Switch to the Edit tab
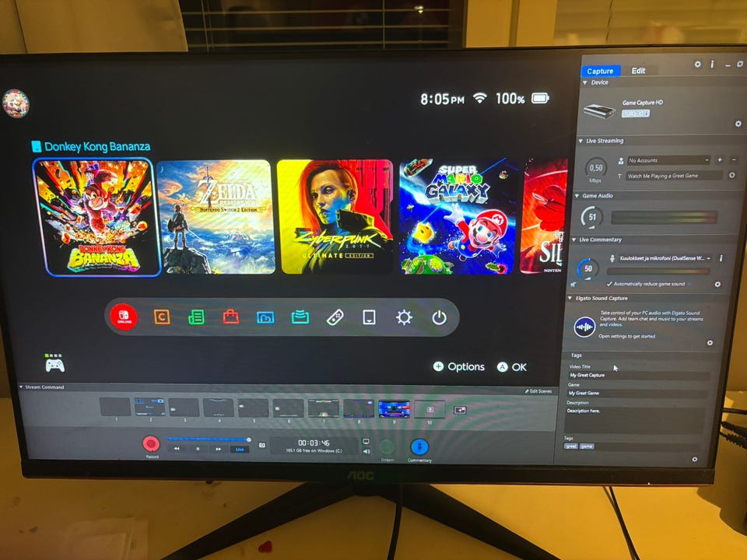Image resolution: width=747 pixels, height=560 pixels. tap(638, 71)
